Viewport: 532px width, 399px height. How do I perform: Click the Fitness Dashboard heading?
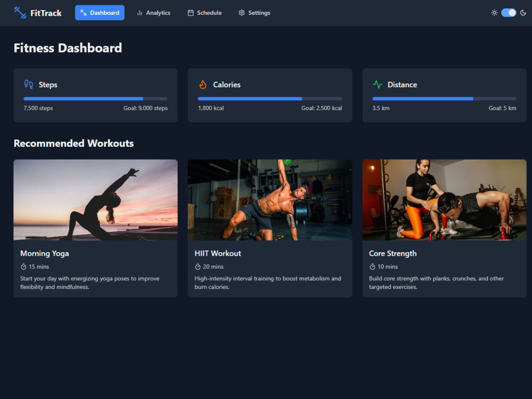(x=68, y=48)
